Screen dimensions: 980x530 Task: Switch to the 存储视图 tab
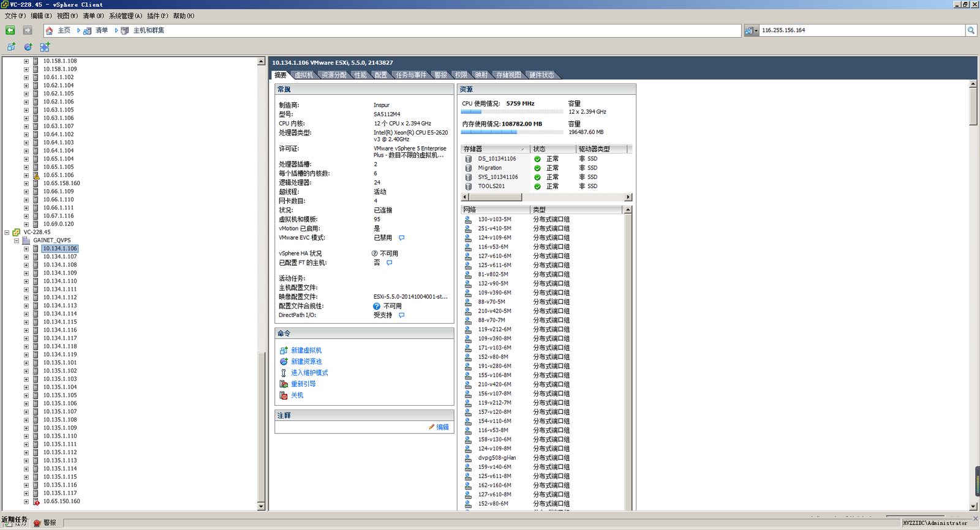coord(508,75)
